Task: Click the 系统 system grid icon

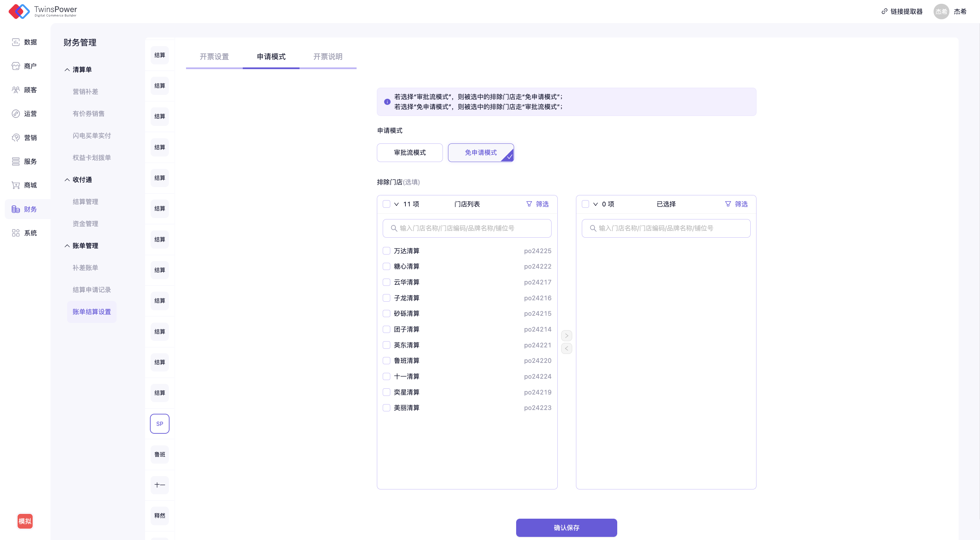Action: click(15, 233)
